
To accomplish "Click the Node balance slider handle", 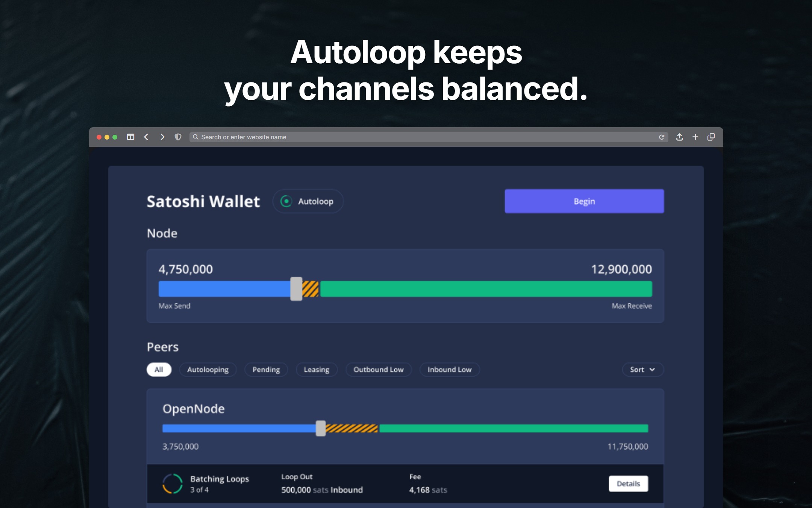I will click(x=296, y=289).
